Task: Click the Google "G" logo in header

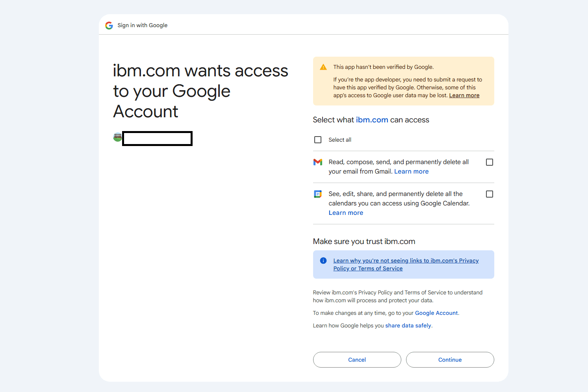Action: click(x=109, y=25)
